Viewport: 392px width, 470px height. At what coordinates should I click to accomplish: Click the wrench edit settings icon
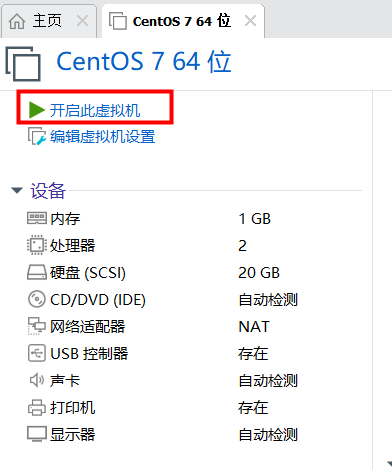tap(37, 136)
